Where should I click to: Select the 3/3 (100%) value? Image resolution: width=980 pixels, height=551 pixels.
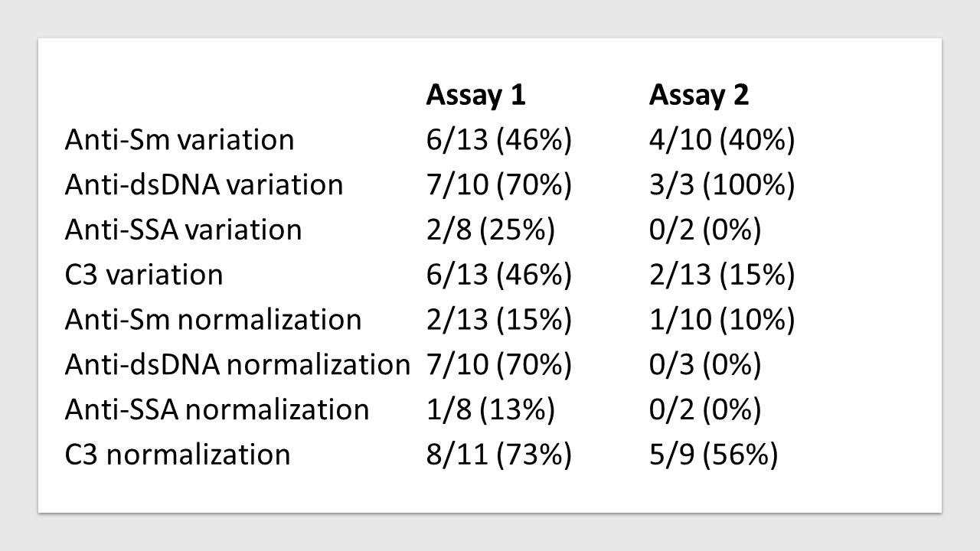[722, 185]
